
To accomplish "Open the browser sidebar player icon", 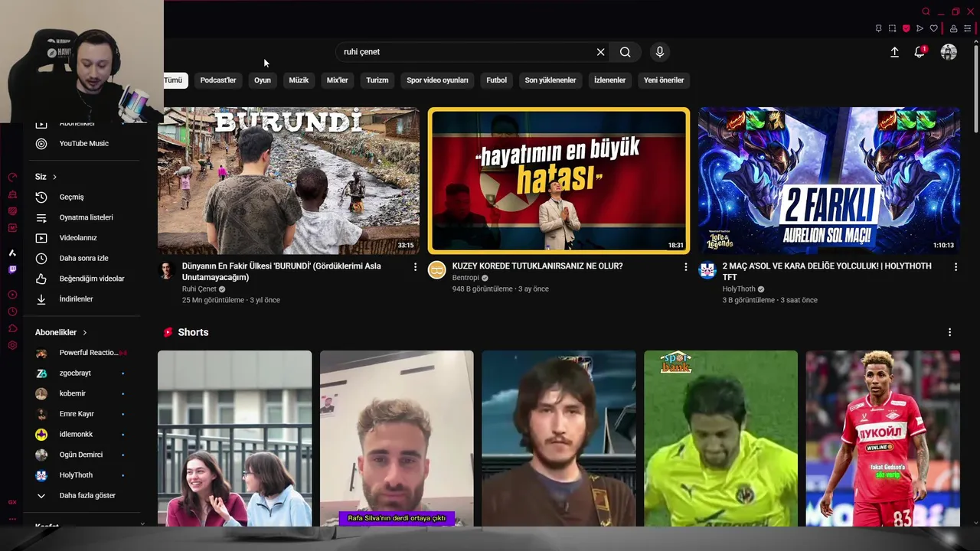I will click(12, 295).
